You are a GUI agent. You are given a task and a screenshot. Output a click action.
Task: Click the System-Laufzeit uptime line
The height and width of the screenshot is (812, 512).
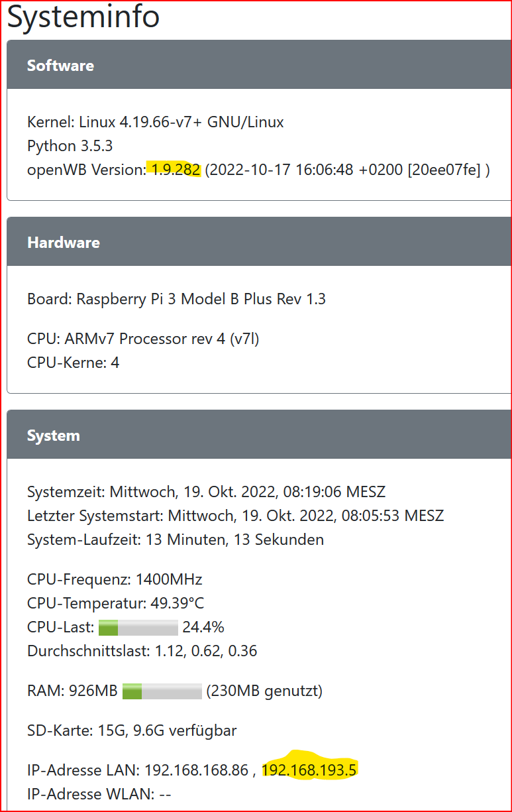pyautogui.click(x=176, y=540)
